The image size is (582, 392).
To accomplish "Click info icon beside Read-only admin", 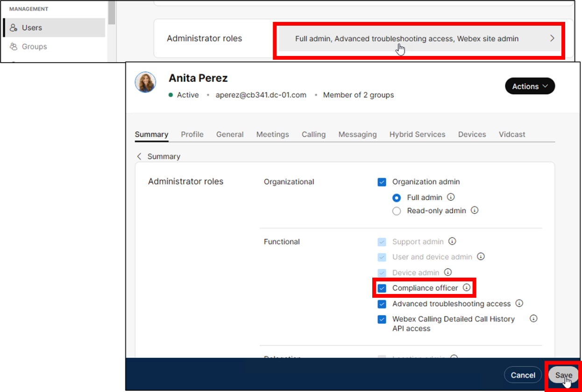I will click(475, 210).
